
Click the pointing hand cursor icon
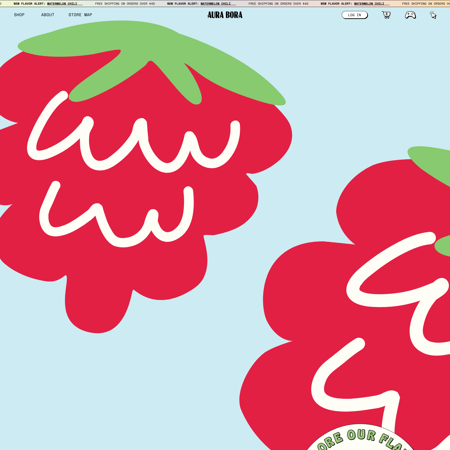(x=433, y=15)
